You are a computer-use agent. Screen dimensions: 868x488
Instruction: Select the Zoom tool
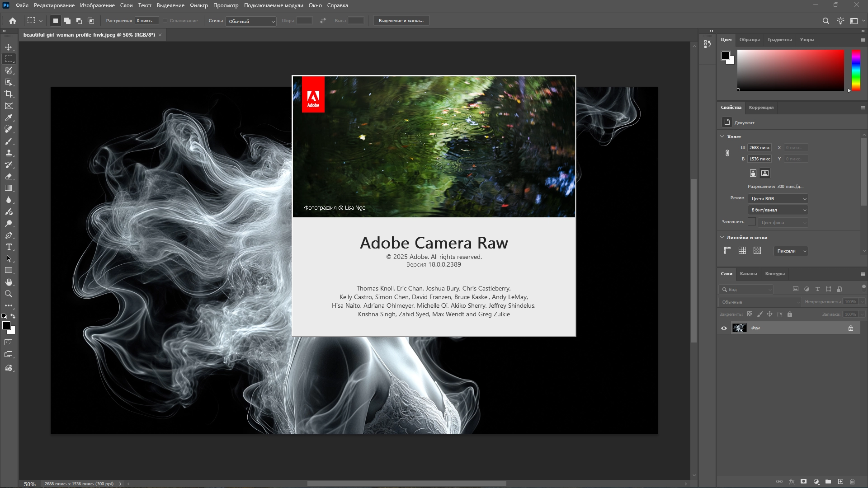(x=9, y=294)
